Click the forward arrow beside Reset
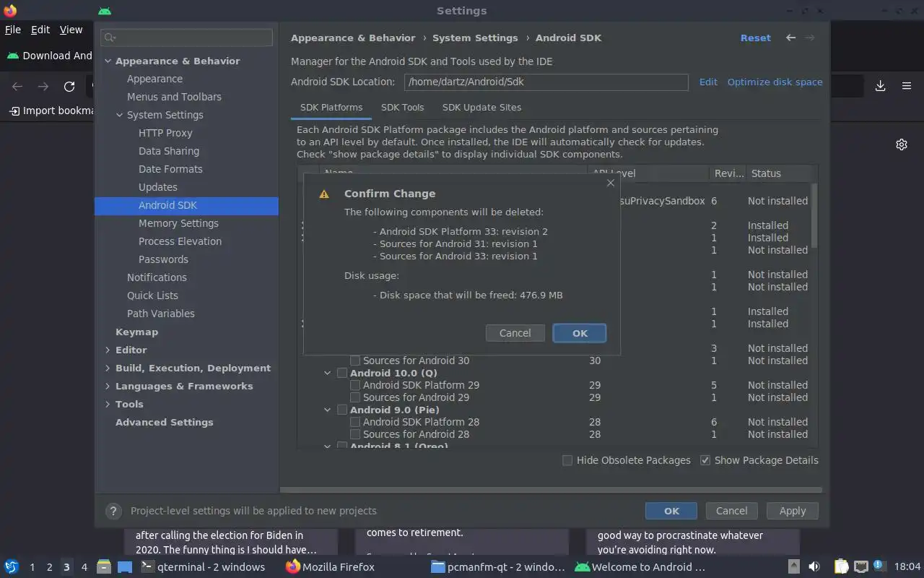 coord(810,38)
